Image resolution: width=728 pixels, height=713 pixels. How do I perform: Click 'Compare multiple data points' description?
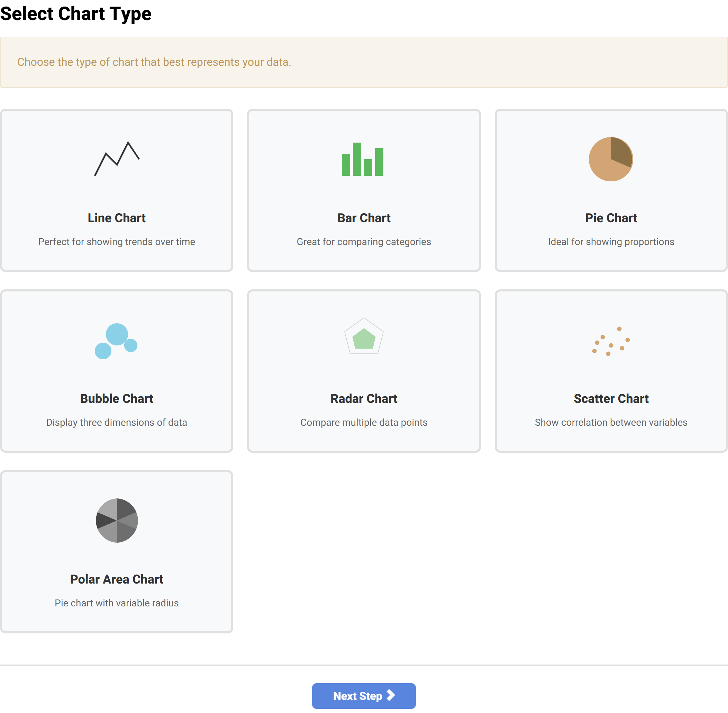tap(364, 422)
